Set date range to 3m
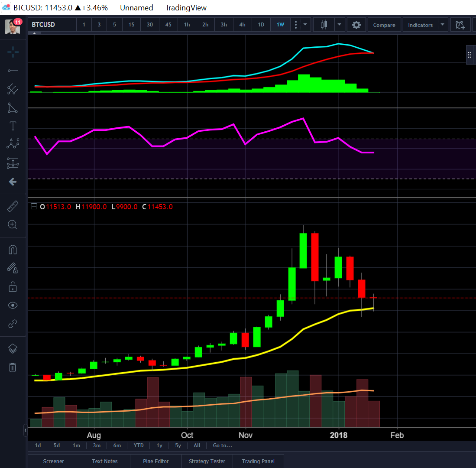This screenshot has width=476, height=468. click(97, 445)
